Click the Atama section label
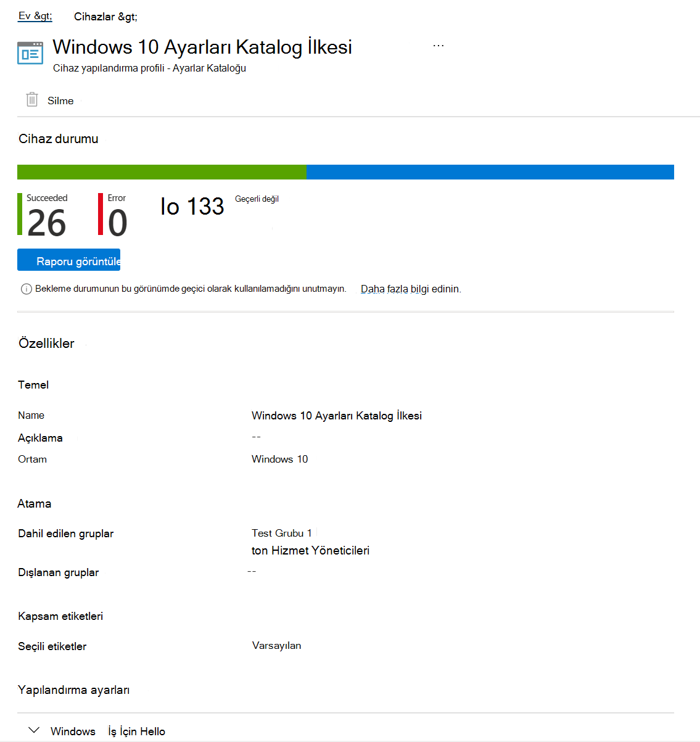This screenshot has height=742, width=700. [35, 504]
